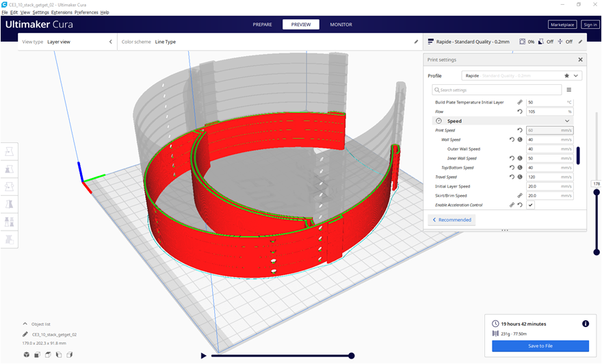Open the Edit menu
The height and width of the screenshot is (364, 602).
click(x=14, y=12)
